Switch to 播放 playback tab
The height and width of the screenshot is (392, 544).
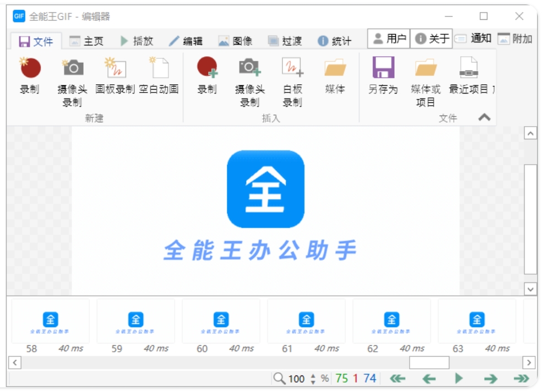[137, 41]
